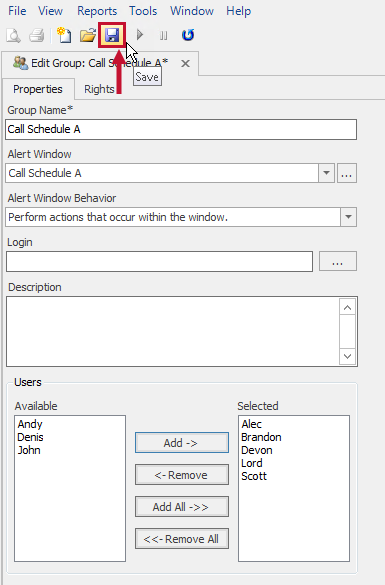The width and height of the screenshot is (385, 585).
Task: Save the group with the floppy icon
Action: [112, 35]
